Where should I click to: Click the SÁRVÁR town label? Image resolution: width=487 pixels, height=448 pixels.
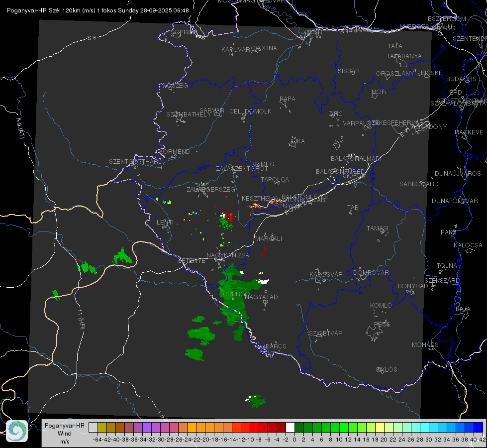click(212, 111)
